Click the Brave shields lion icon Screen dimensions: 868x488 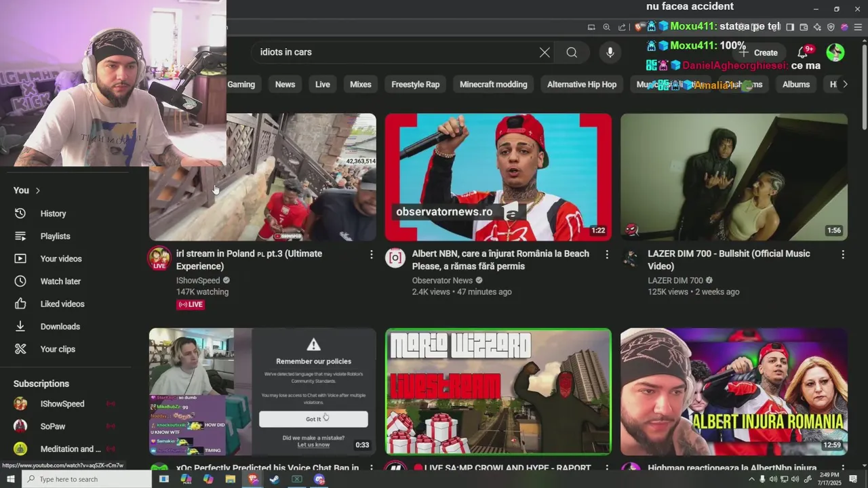pos(639,27)
